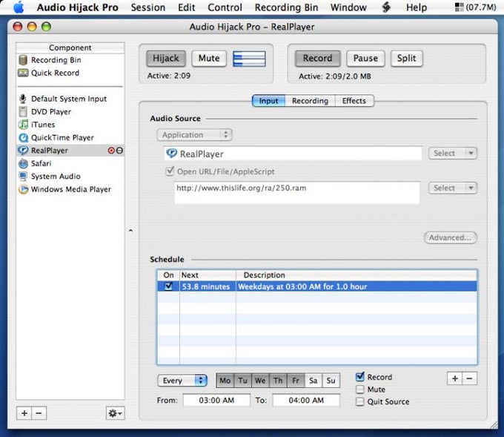Switch to the Effects tab
504x437 pixels.
[x=354, y=101]
